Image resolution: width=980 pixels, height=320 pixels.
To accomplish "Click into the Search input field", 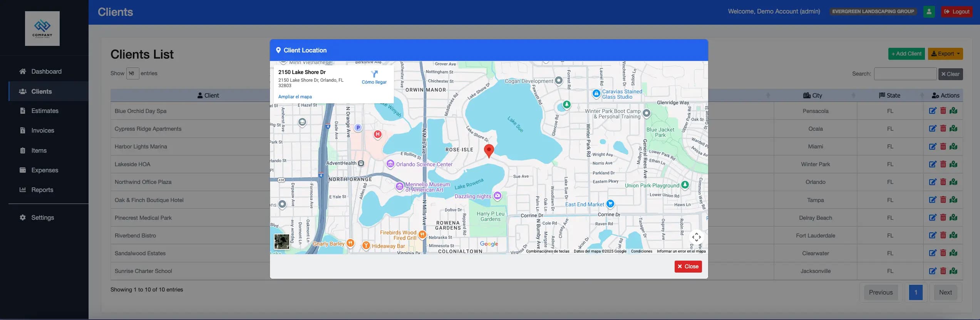I will tap(905, 74).
